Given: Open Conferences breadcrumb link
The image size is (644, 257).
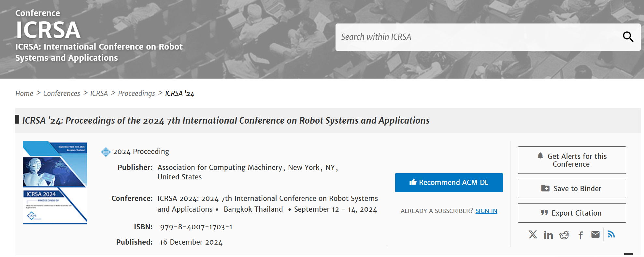Looking at the screenshot, I should 62,94.
